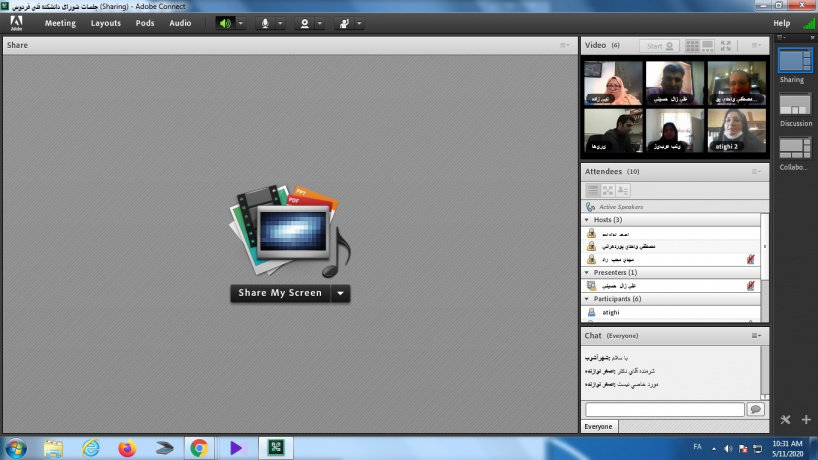The height and width of the screenshot is (460, 818).
Task: Open the speaker options dropdown arrow
Action: click(240, 23)
